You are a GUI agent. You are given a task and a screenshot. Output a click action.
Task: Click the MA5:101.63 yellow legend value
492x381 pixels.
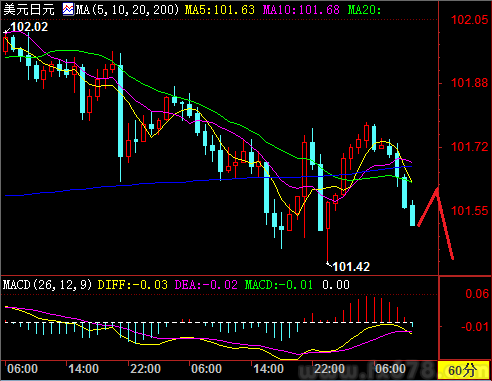[x=220, y=10]
